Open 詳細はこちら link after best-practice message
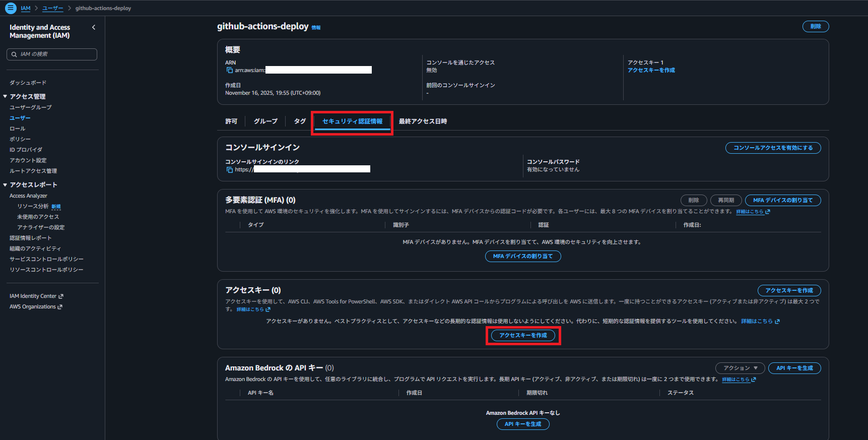 [x=760, y=321]
